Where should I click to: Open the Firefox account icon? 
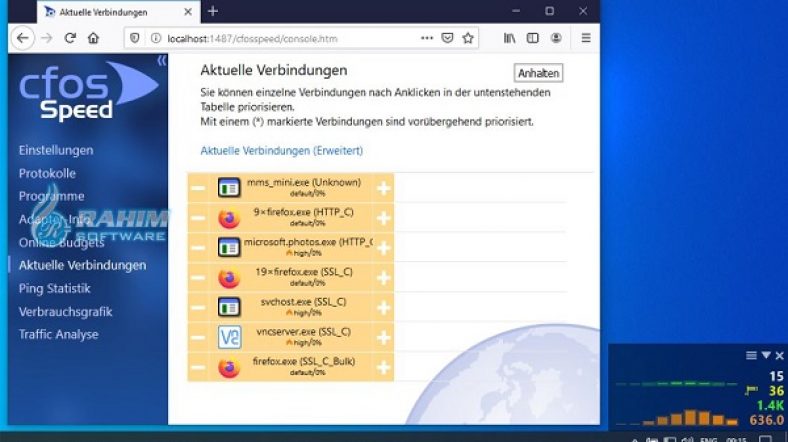click(x=556, y=38)
